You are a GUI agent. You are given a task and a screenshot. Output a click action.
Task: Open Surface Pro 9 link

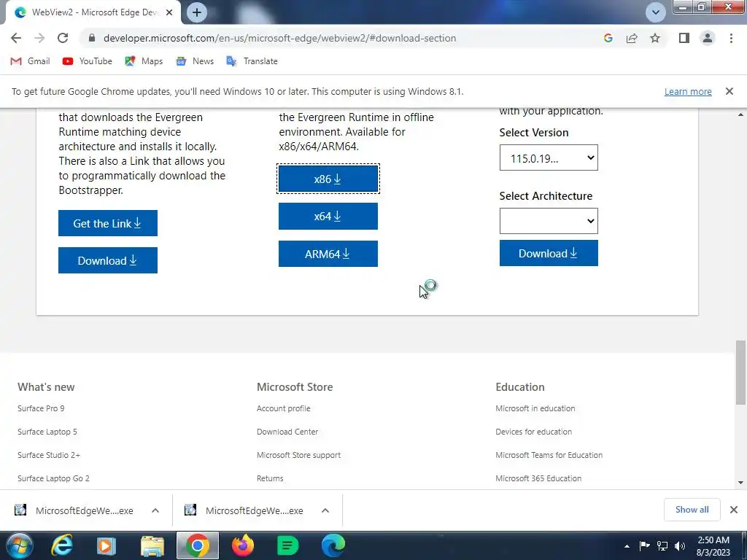pos(41,408)
